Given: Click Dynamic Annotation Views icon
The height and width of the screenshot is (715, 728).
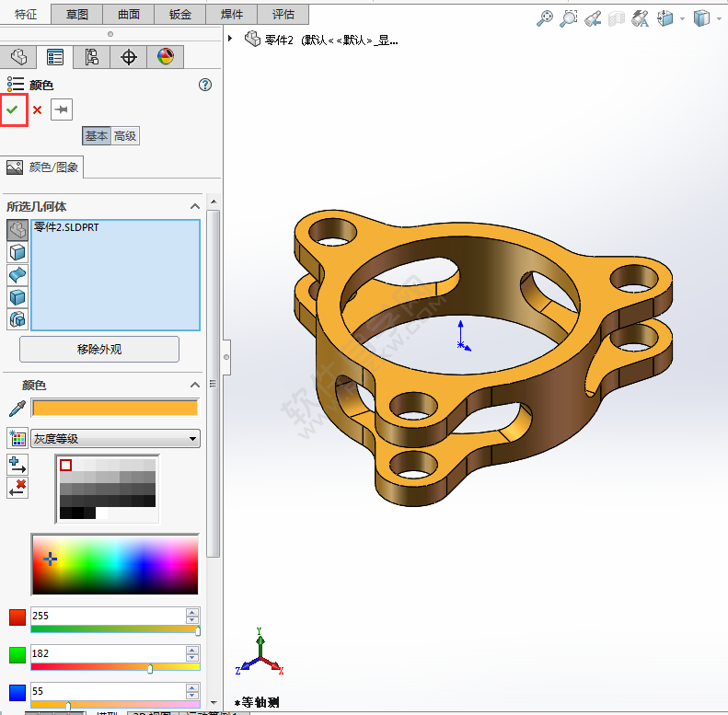Looking at the screenshot, I should [641, 18].
